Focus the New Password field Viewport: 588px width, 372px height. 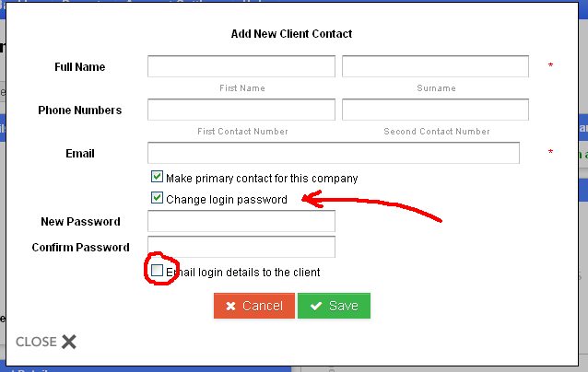[x=241, y=222]
